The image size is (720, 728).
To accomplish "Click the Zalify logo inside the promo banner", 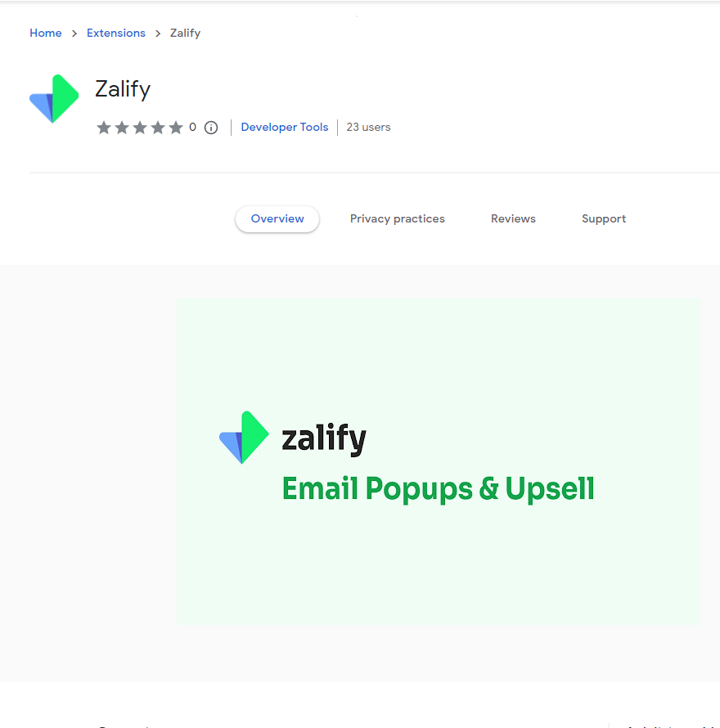I will click(x=244, y=438).
